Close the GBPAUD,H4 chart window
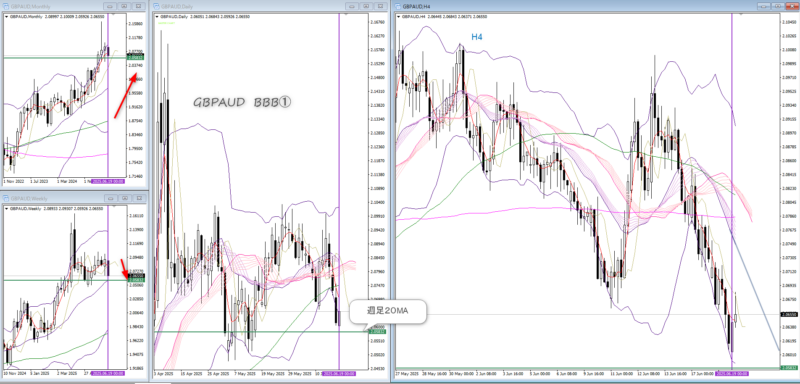 pos(791,6)
